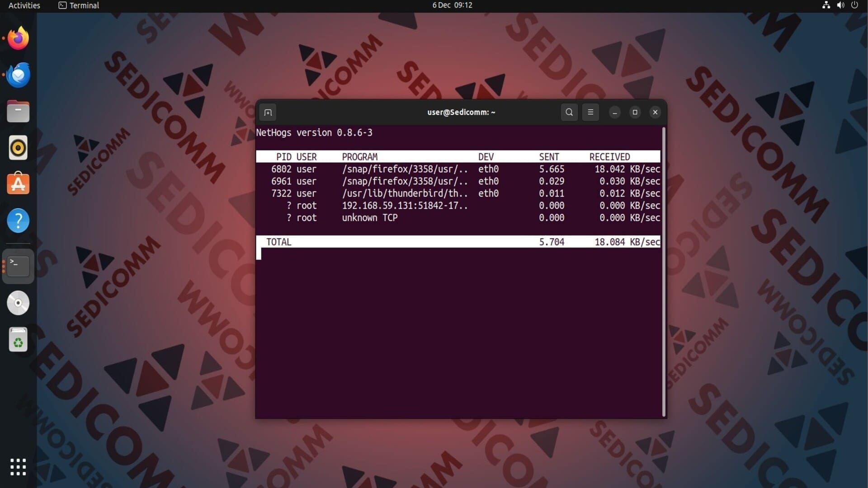Click total received 18.084 KB/sec
Image resolution: width=868 pixels, height=488 pixels.
pos(627,242)
